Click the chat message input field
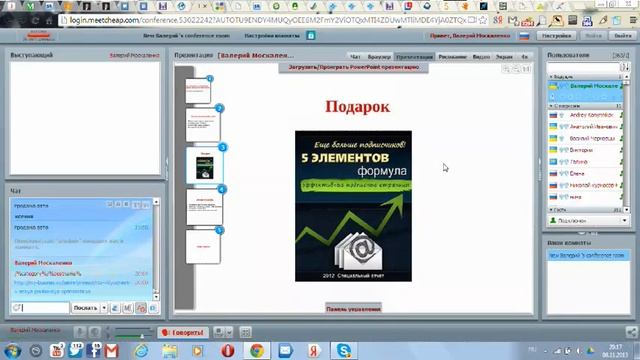This screenshot has height=360, width=640. (x=40, y=308)
